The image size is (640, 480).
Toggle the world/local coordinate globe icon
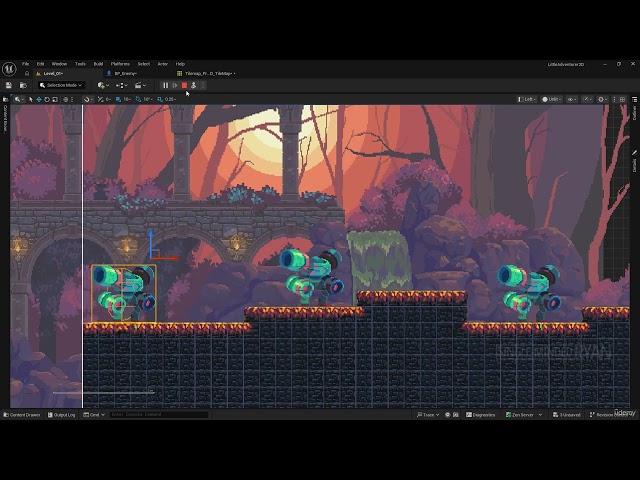point(65,99)
